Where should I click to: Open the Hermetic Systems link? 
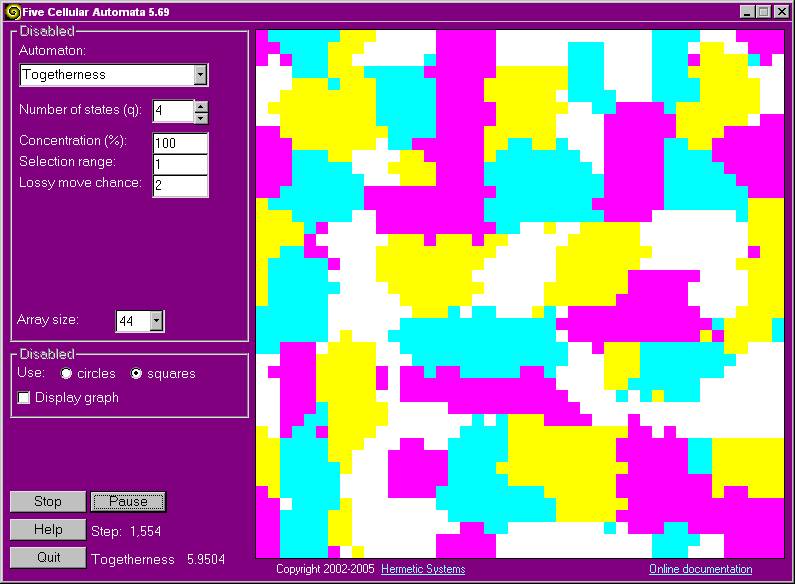423,570
